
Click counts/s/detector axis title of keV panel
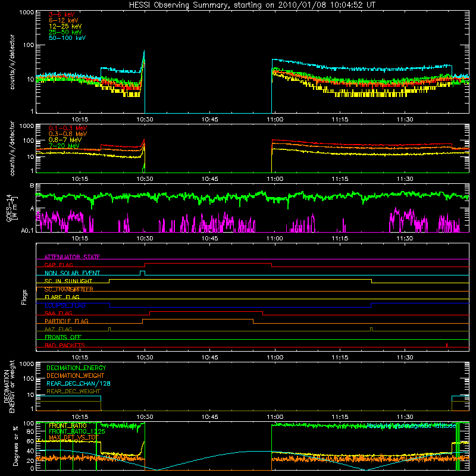tap(12, 62)
